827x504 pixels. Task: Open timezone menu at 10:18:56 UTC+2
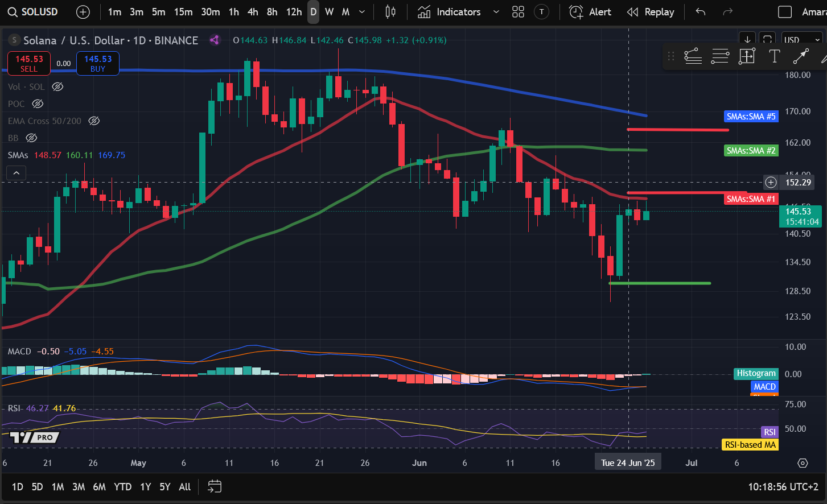[783, 486]
